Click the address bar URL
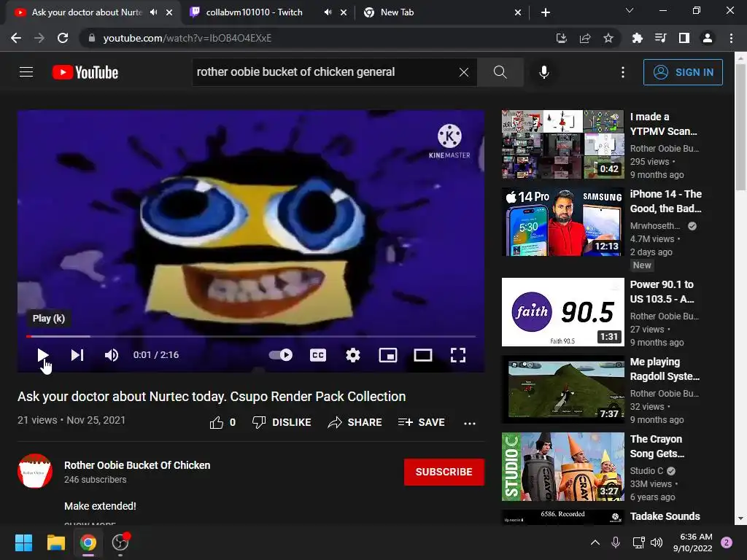 click(187, 38)
